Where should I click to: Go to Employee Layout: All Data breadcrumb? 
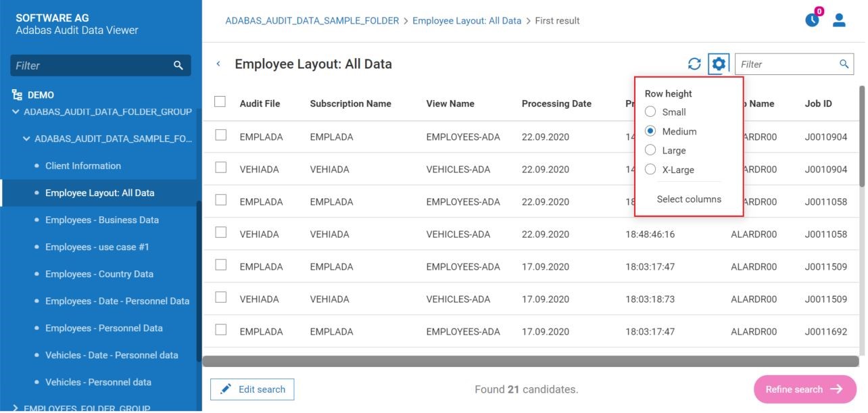[x=466, y=21]
